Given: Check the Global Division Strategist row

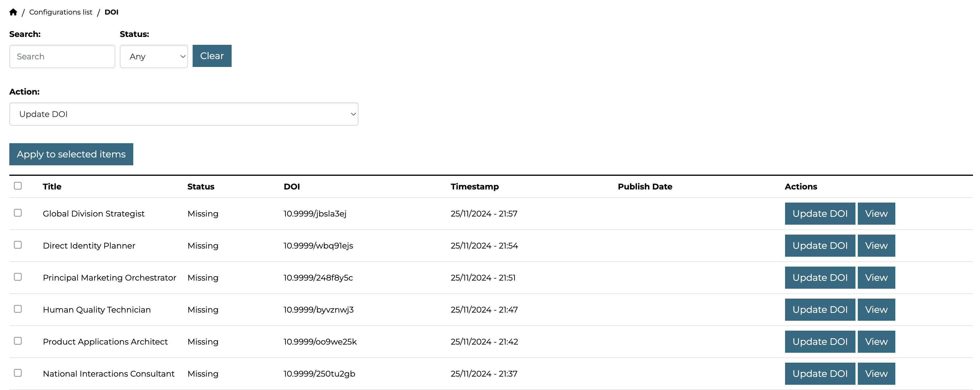Looking at the screenshot, I should pyautogui.click(x=18, y=213).
